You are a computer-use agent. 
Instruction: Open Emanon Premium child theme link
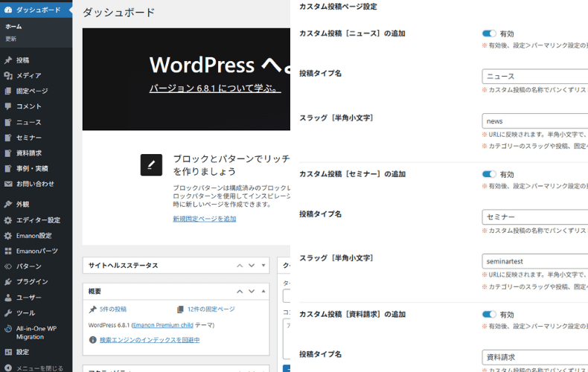163,325
